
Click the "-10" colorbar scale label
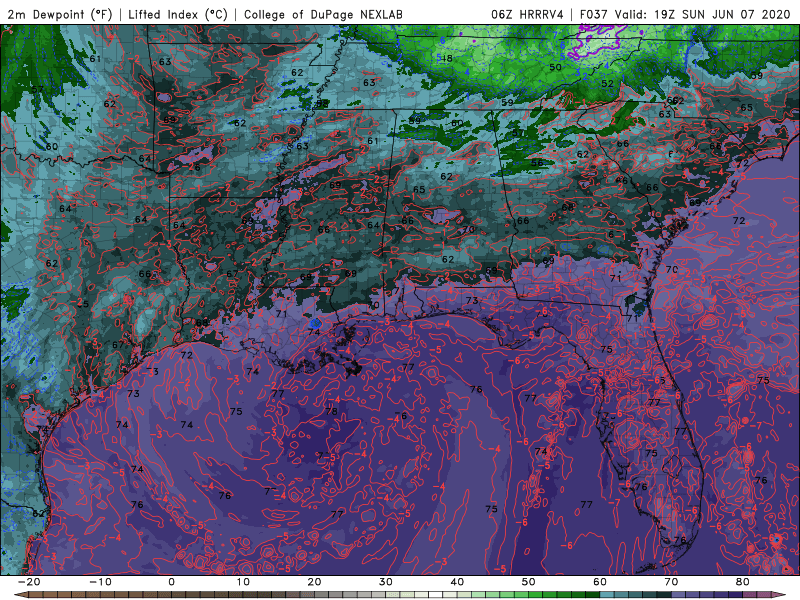[x=100, y=582]
